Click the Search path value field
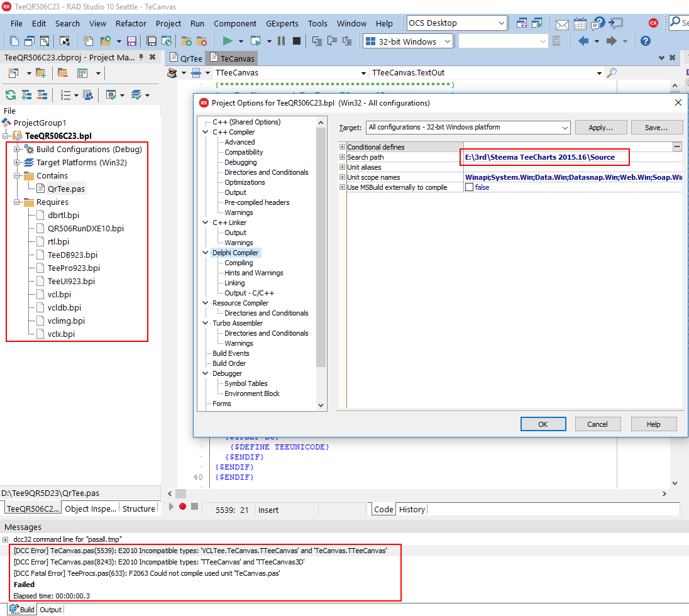The height and width of the screenshot is (616, 689). pos(573,157)
